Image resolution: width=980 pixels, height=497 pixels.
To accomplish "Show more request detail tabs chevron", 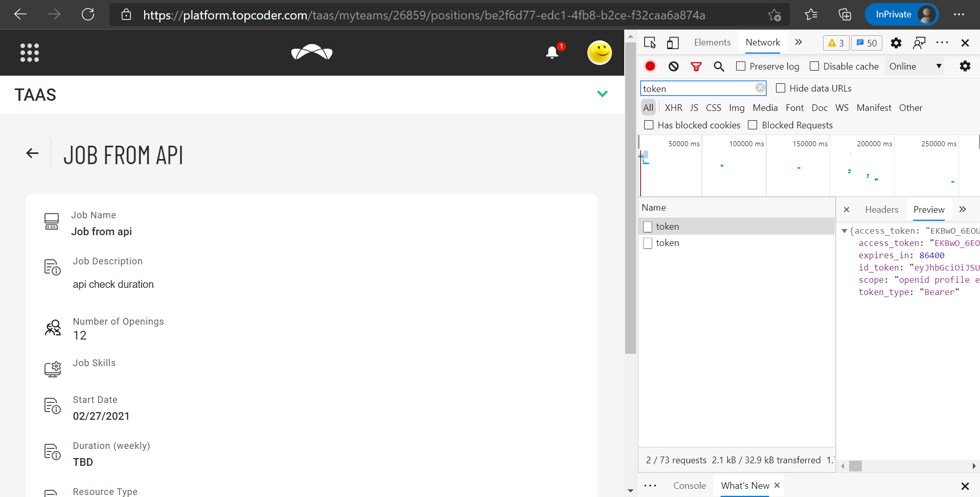I will click(x=963, y=209).
